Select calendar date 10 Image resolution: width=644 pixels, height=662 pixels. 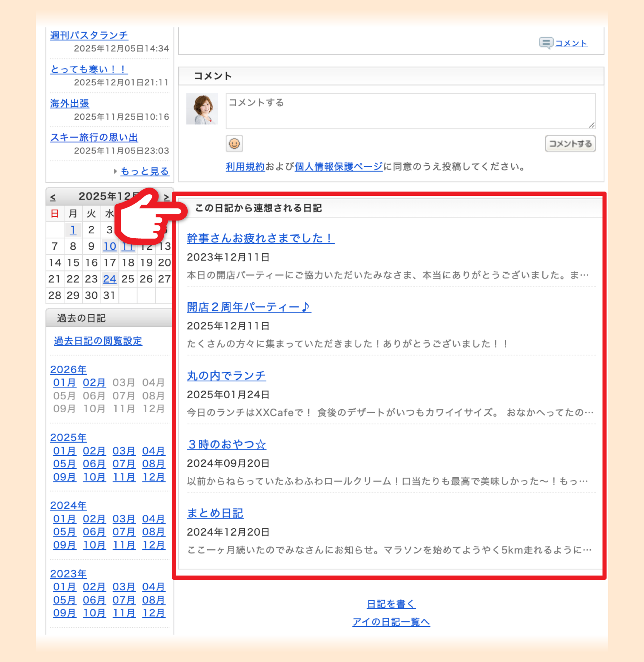pyautogui.click(x=110, y=246)
